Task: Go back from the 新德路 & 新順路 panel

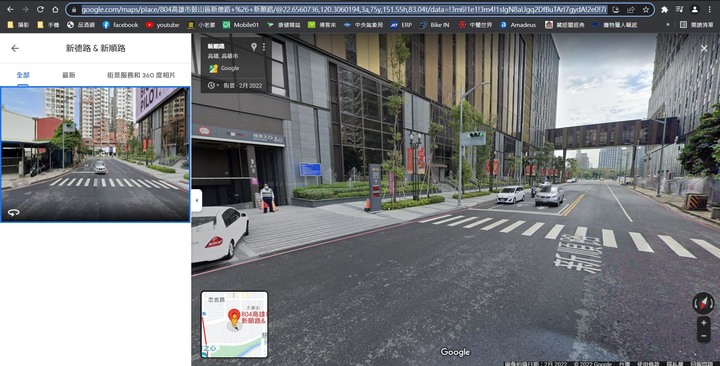Action: click(x=15, y=48)
